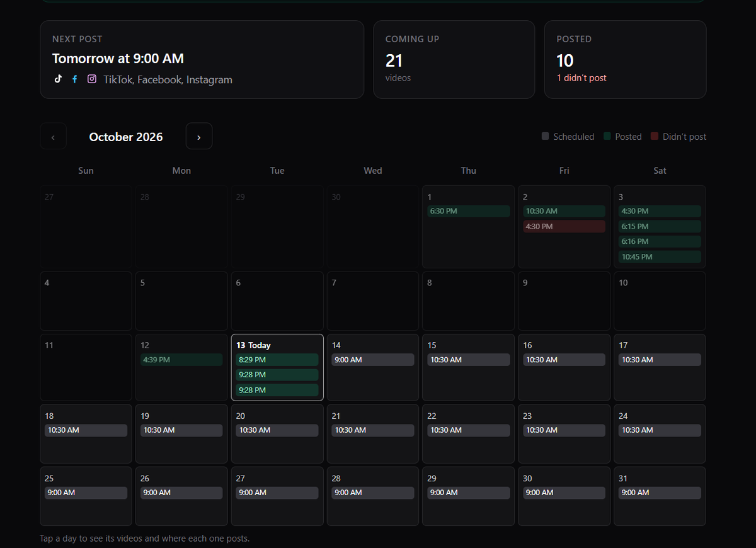Select the October 20 day cell
The height and width of the screenshot is (548, 756).
click(x=277, y=434)
